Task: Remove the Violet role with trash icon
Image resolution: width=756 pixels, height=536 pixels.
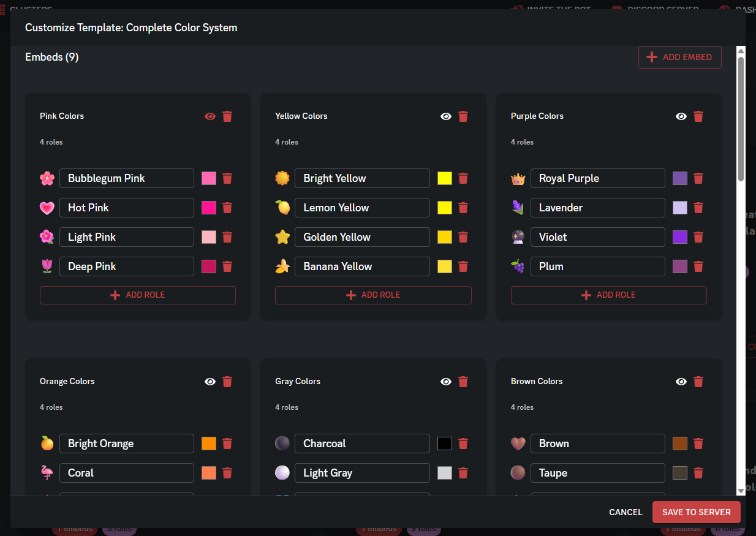Action: pyautogui.click(x=698, y=237)
